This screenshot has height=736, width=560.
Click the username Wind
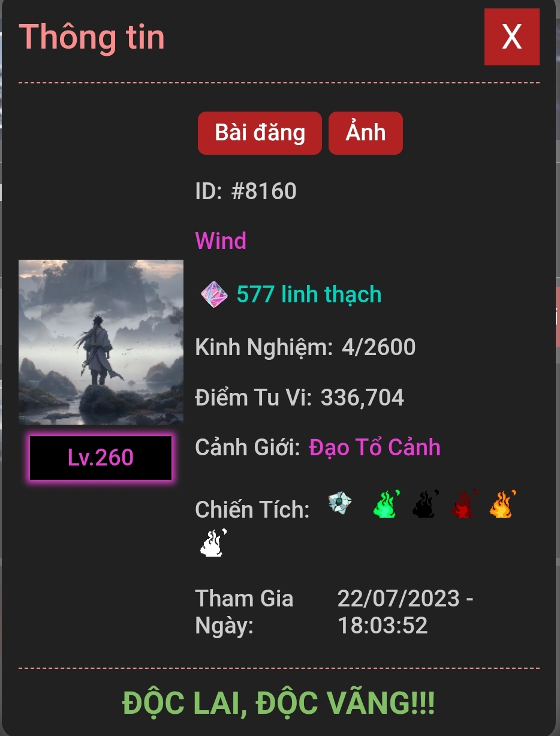221,241
